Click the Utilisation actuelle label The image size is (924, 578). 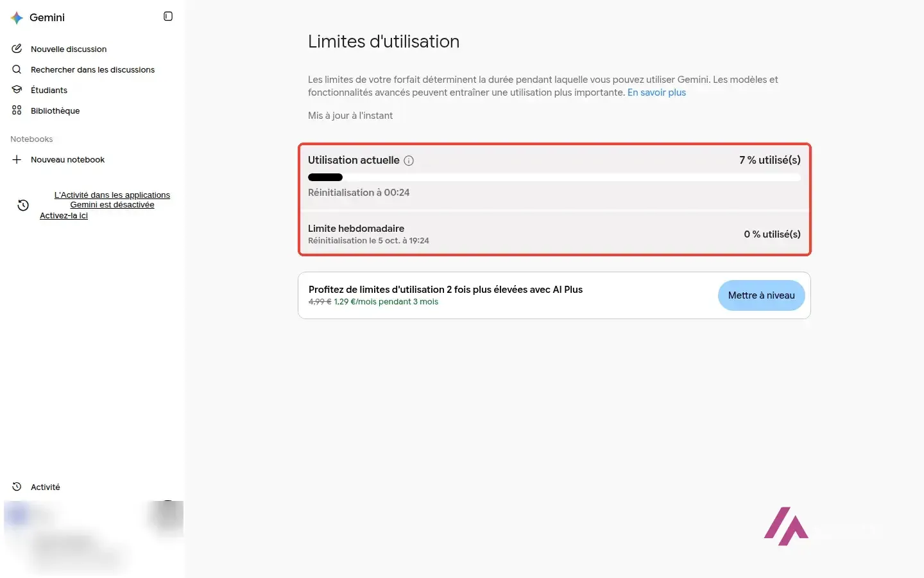pos(354,160)
